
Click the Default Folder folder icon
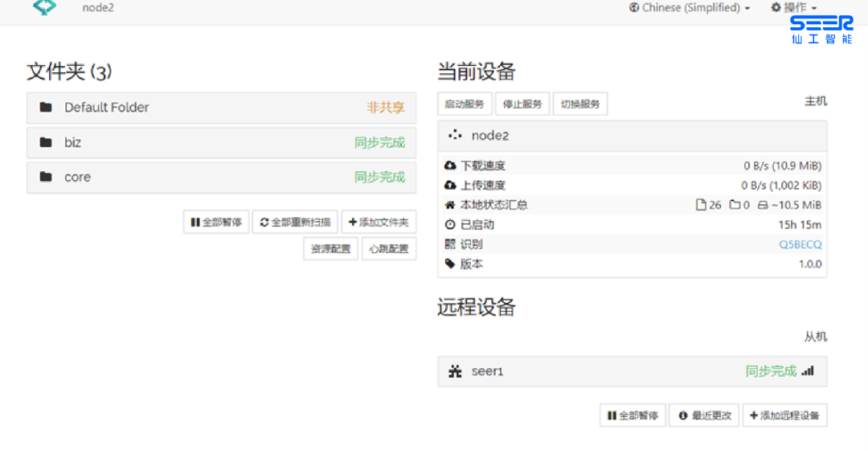[x=46, y=108]
